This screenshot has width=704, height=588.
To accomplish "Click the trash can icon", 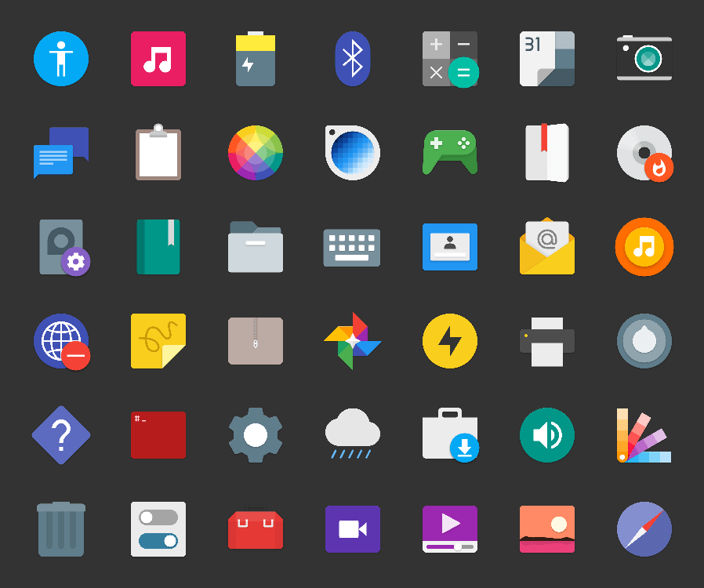I will pyautogui.click(x=61, y=528).
